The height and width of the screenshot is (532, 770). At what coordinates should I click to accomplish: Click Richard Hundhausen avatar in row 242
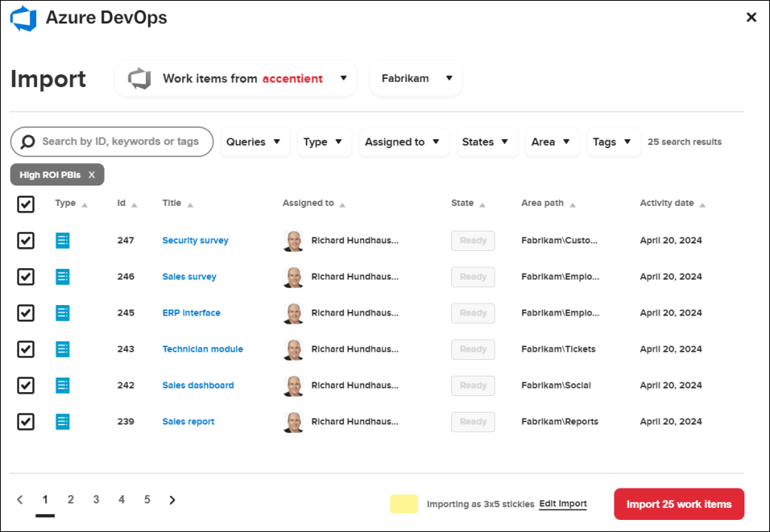[x=294, y=386]
